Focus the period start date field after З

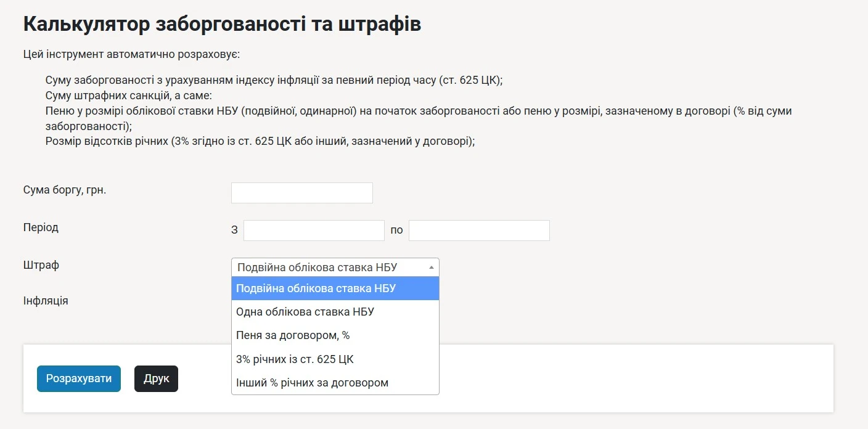point(314,231)
